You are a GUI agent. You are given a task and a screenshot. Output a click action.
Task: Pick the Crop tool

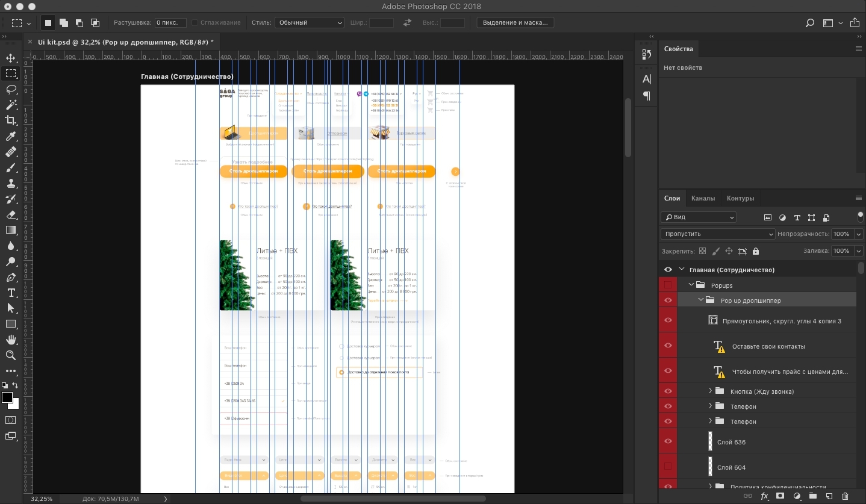(x=11, y=120)
